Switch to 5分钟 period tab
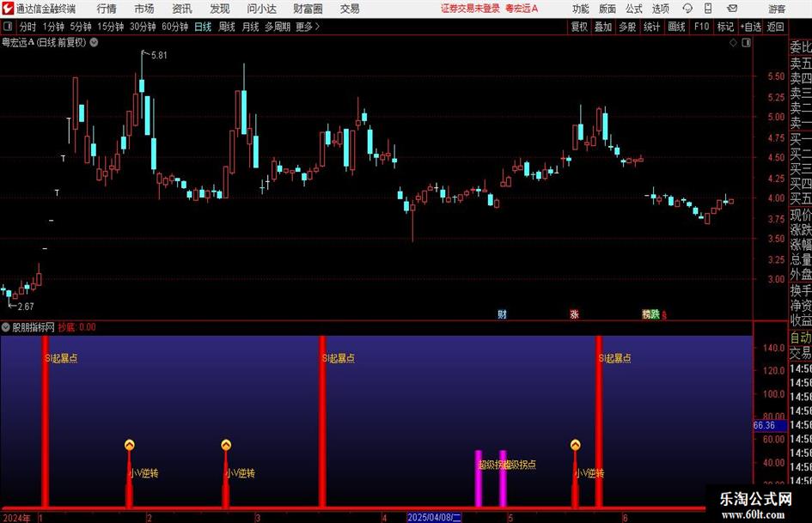 80,27
